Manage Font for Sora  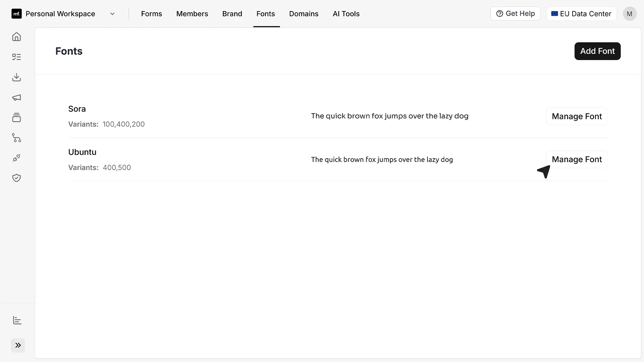point(577,116)
